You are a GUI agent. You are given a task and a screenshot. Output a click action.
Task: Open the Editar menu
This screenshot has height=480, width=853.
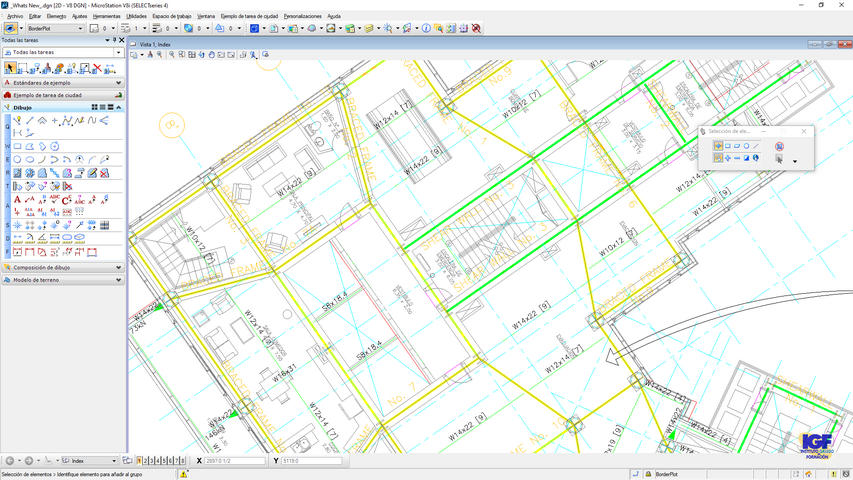point(35,16)
